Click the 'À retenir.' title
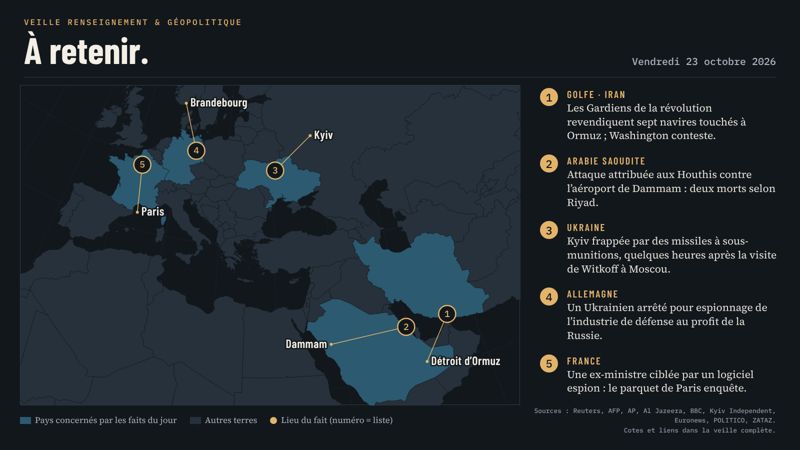This screenshot has height=450, width=800. point(86,52)
